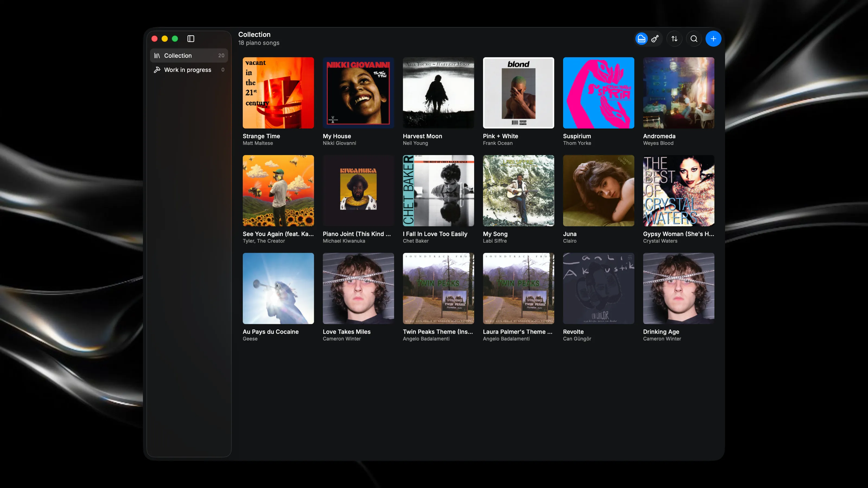Toggle the sidebar visibility icon

pyautogui.click(x=191, y=39)
